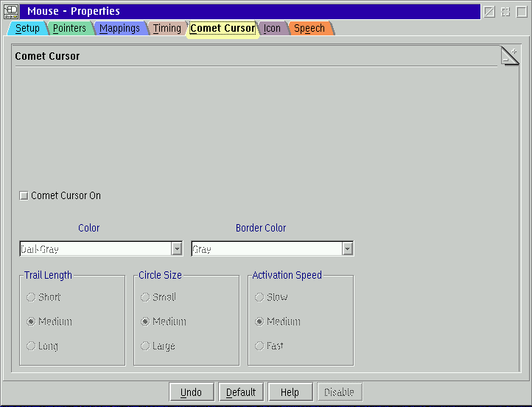Go to the Timing tab
Image resolution: width=532 pixels, height=407 pixels.
(x=167, y=28)
